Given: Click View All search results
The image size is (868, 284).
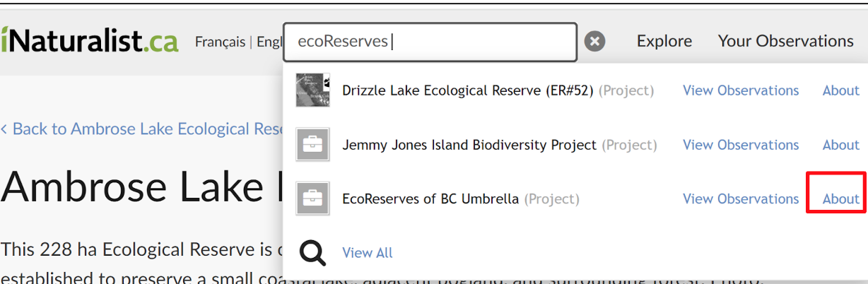Looking at the screenshot, I should (367, 253).
